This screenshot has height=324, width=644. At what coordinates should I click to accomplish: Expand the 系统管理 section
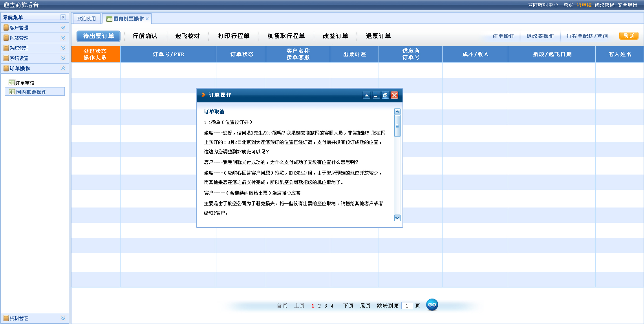(x=63, y=48)
